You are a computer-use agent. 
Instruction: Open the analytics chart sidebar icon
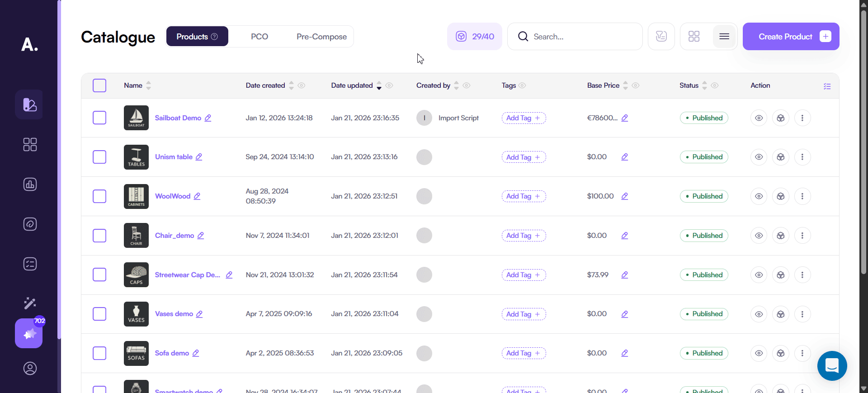[30, 185]
